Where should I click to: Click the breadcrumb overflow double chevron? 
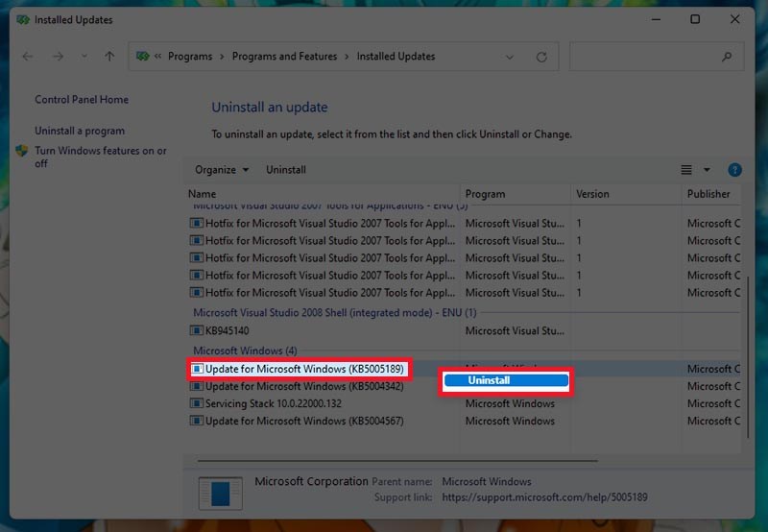[x=157, y=57]
